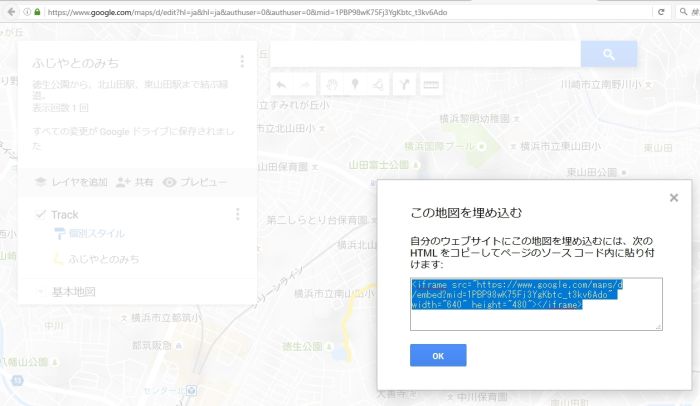
Task: Click 川崎市立南野川小 label on map
Action: (x=601, y=84)
